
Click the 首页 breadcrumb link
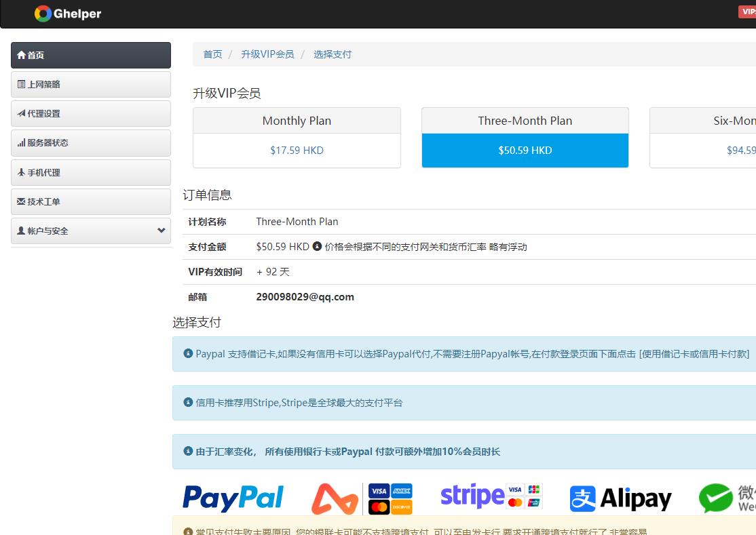click(212, 54)
